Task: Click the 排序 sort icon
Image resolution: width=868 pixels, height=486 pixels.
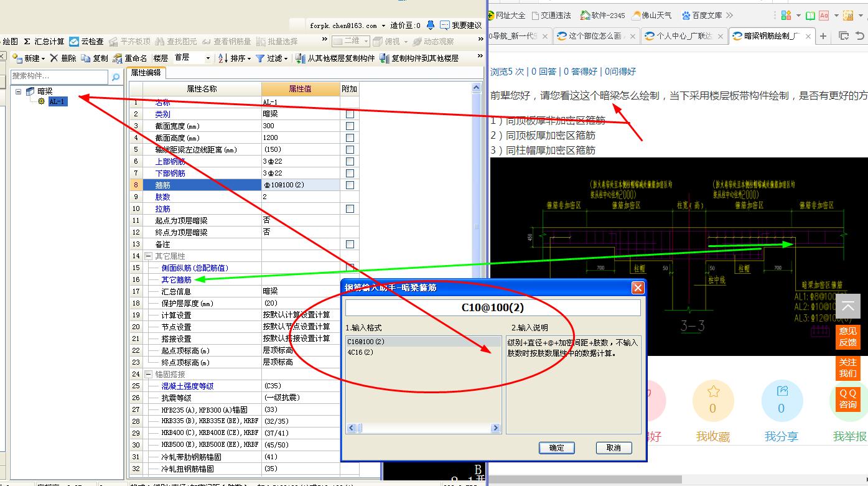Action: [x=223, y=58]
